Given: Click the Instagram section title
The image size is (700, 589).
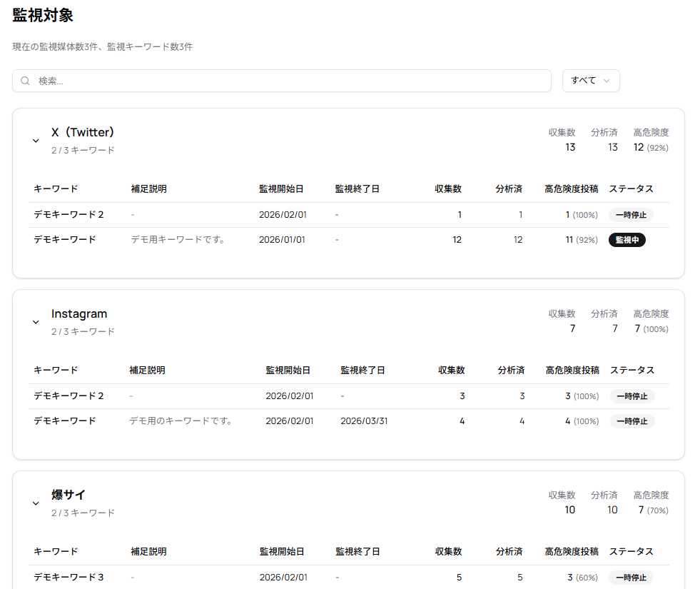Looking at the screenshot, I should coord(79,314).
